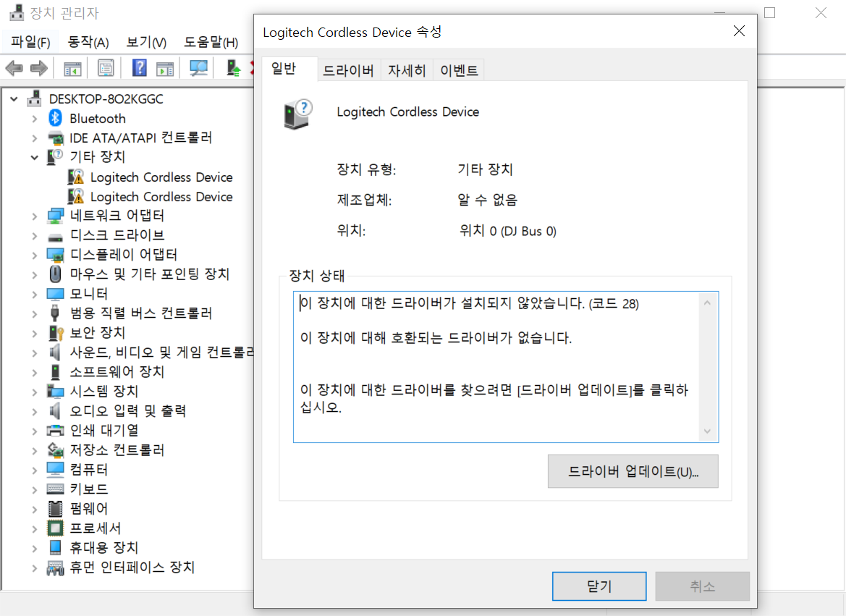The image size is (846, 616).
Task: Expand the 사운드, 비디오 및 게임 컨트롤러 category
Action: click(x=35, y=353)
